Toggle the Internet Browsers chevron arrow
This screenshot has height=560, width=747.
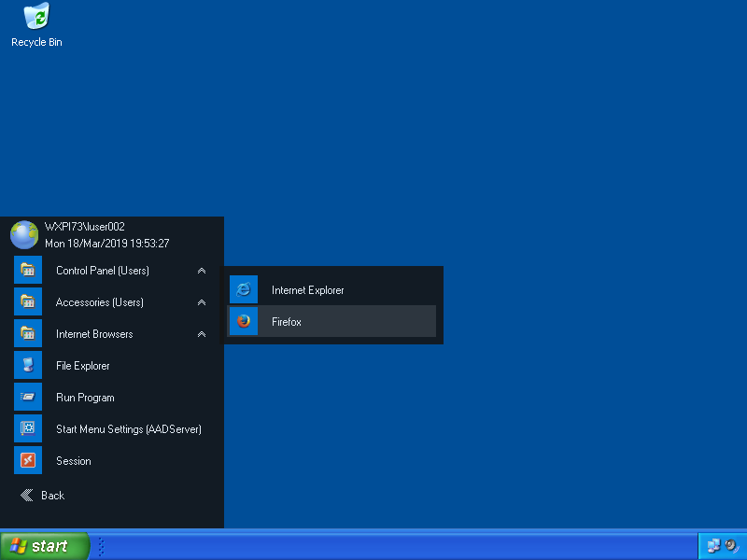coord(202,334)
